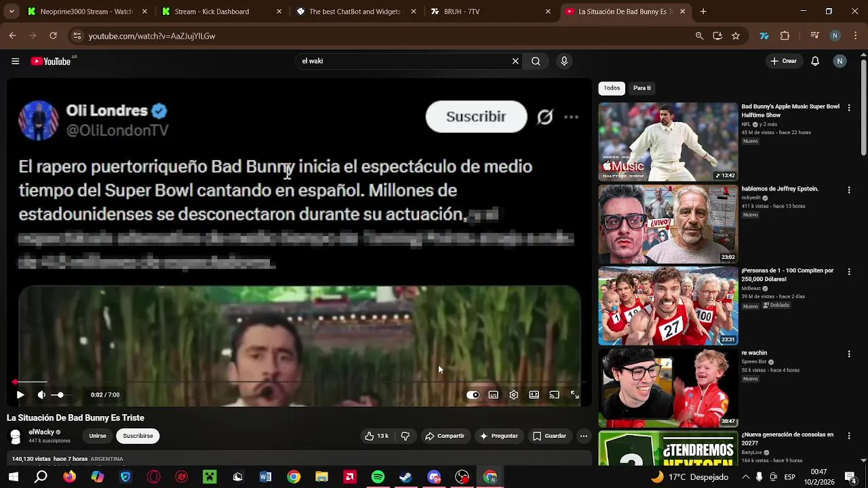
Task: Go to the YouTube home logo
Action: [x=51, y=61]
